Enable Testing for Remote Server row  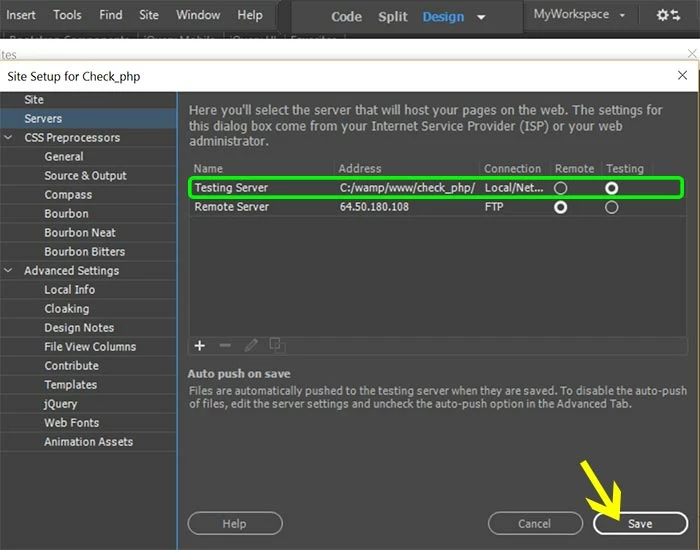point(612,207)
